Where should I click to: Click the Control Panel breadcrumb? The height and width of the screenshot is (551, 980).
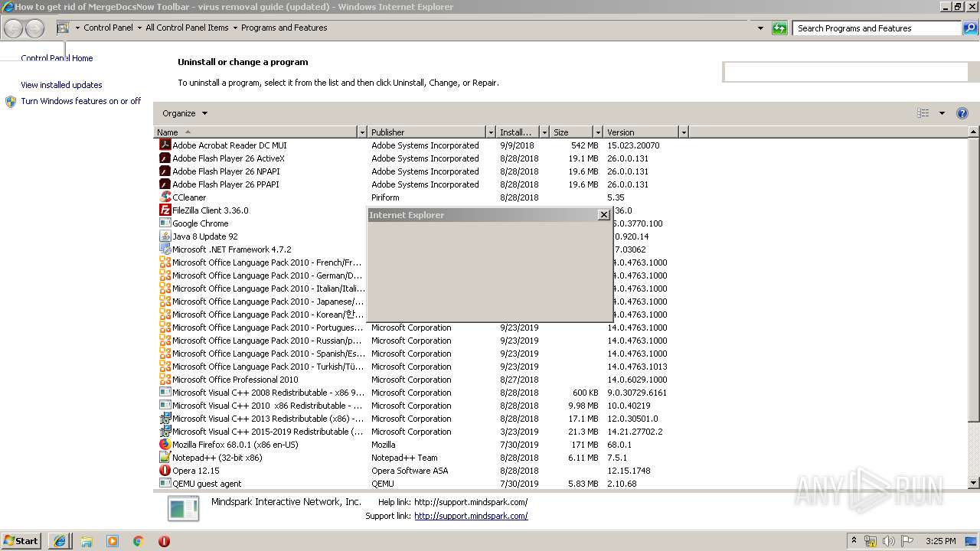click(x=108, y=28)
